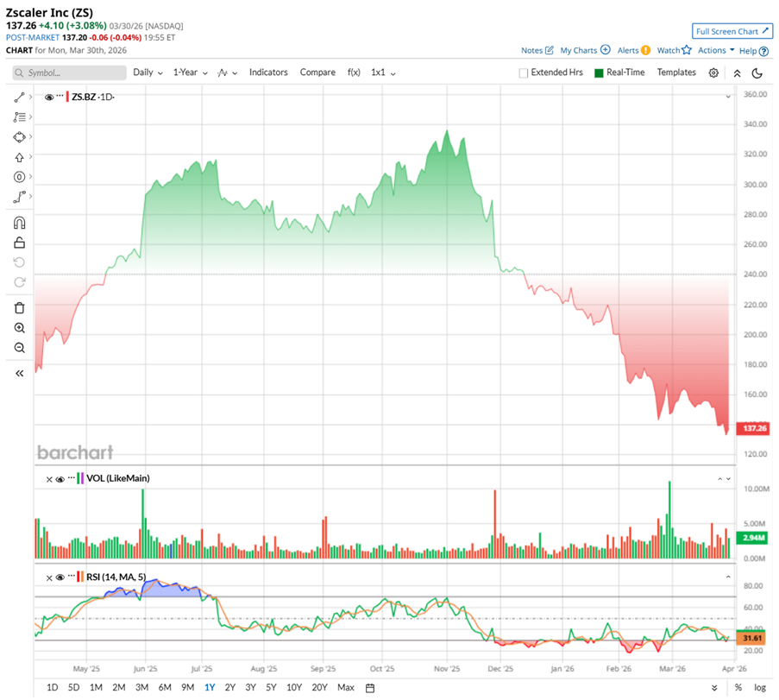The width and height of the screenshot is (779, 700).
Task: Expand bottom range bar double chevron
Action: pyautogui.click(x=714, y=688)
